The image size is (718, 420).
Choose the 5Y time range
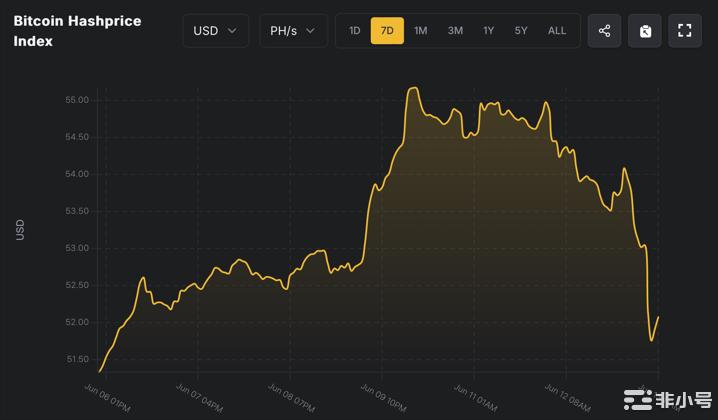(521, 31)
